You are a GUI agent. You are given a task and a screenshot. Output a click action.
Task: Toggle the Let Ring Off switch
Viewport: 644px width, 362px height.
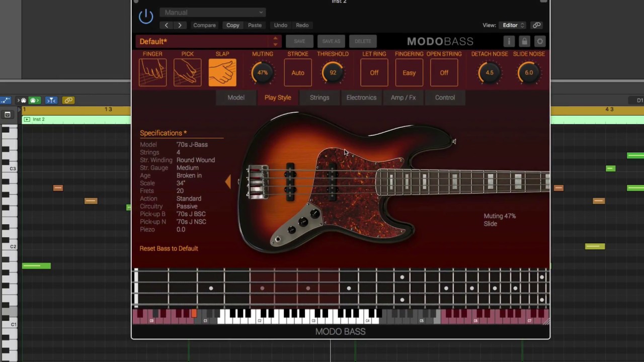point(374,73)
